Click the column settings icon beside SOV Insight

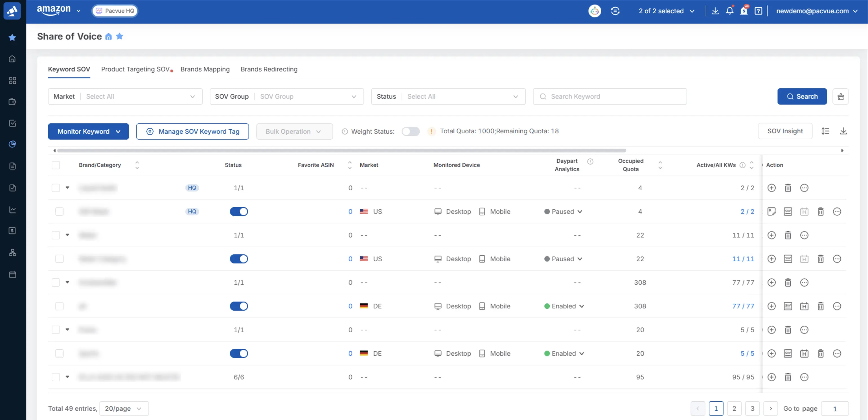coord(825,131)
